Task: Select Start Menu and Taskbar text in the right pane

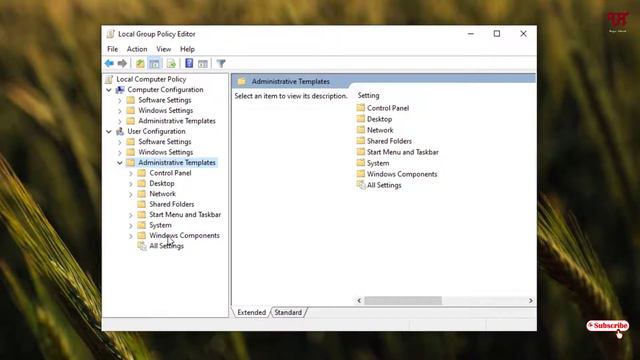Action: pos(402,152)
